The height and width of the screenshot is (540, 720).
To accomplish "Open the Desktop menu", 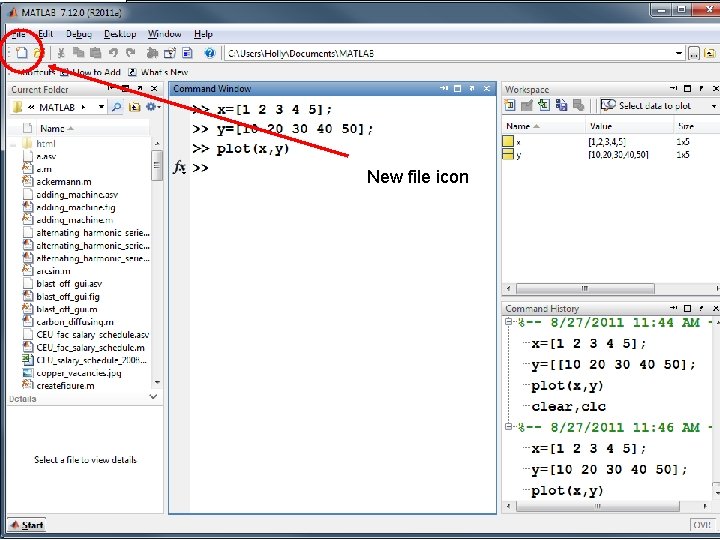I will pyautogui.click(x=120, y=34).
